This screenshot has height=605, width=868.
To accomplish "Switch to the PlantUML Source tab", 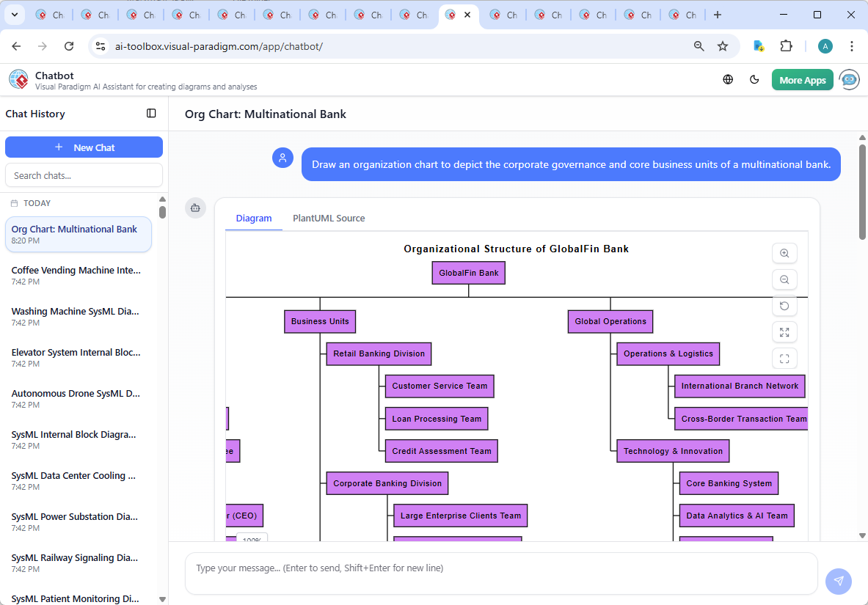I will coord(328,218).
